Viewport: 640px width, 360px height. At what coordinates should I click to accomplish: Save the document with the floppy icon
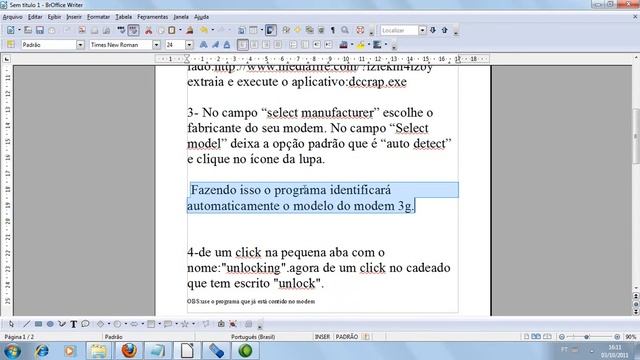(x=40, y=30)
